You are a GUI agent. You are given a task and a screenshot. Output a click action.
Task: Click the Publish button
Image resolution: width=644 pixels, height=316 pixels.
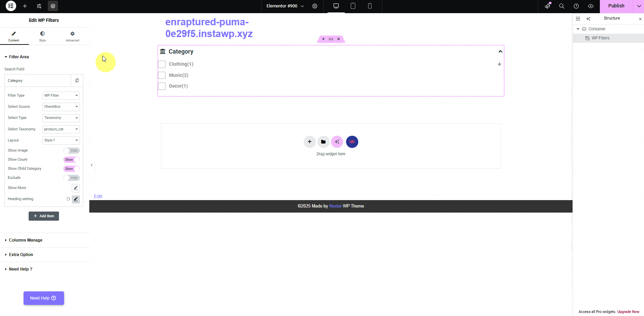coord(616,6)
